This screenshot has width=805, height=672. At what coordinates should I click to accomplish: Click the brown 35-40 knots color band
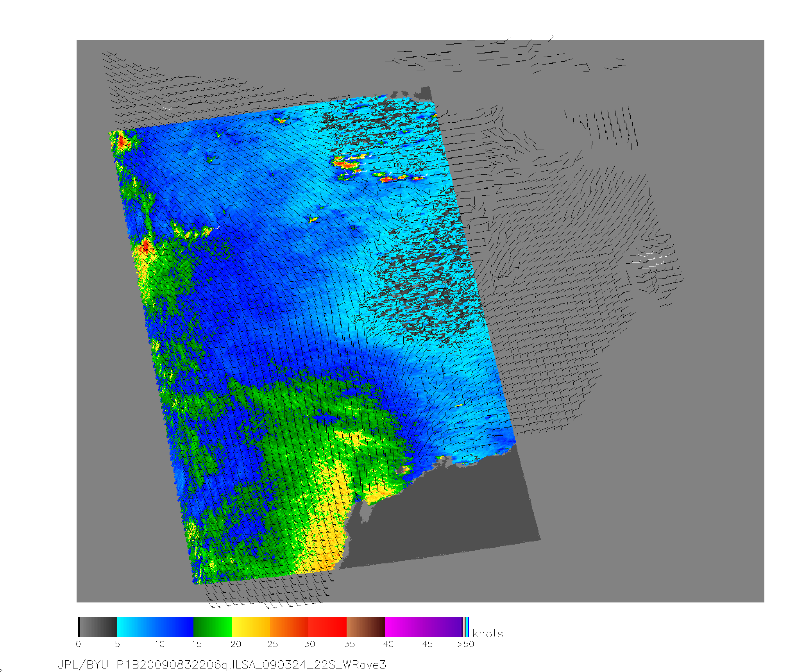pos(366,627)
